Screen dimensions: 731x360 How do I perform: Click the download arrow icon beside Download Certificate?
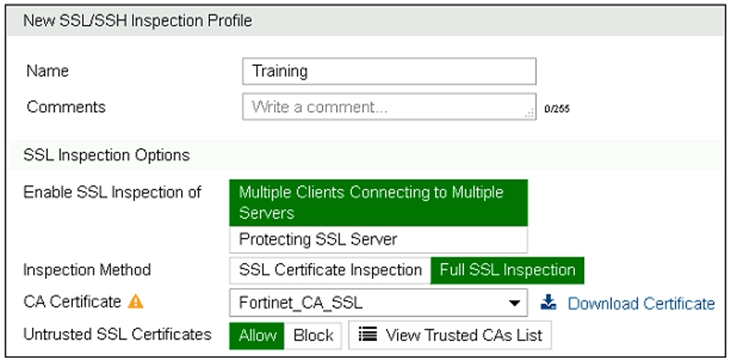549,303
